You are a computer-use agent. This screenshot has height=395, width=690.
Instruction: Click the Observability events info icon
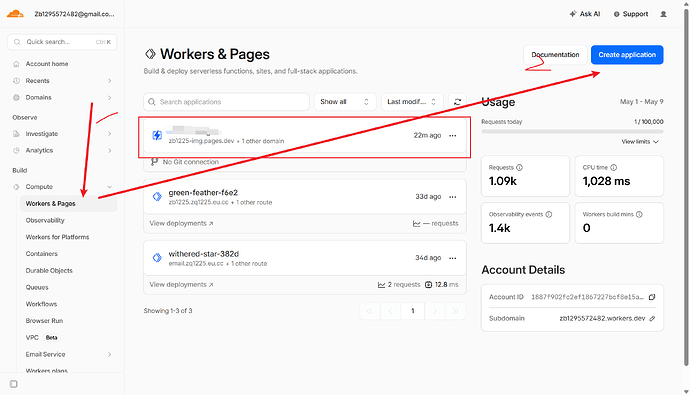549,215
